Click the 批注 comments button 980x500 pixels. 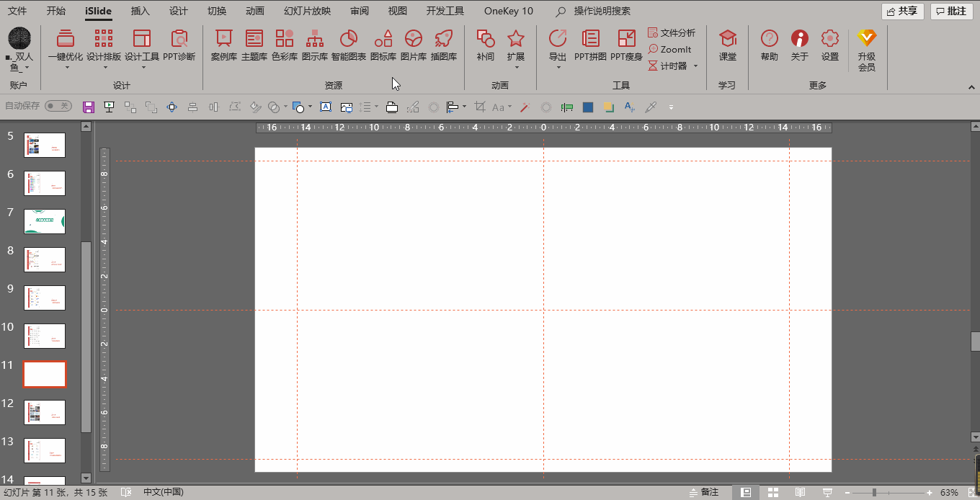(x=951, y=11)
